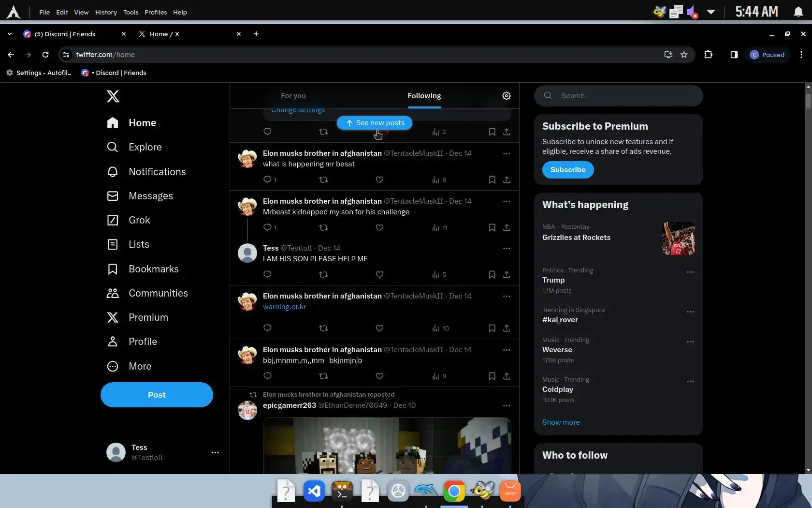Open more options for 'what is happening' post
Screen dimensions: 812x508
(x=506, y=153)
